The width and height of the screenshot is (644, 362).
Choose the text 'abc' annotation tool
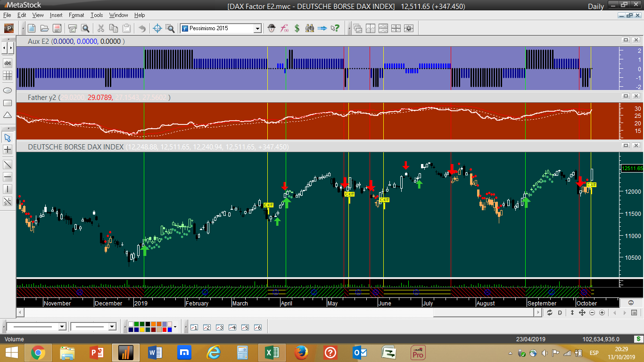pos(8,63)
